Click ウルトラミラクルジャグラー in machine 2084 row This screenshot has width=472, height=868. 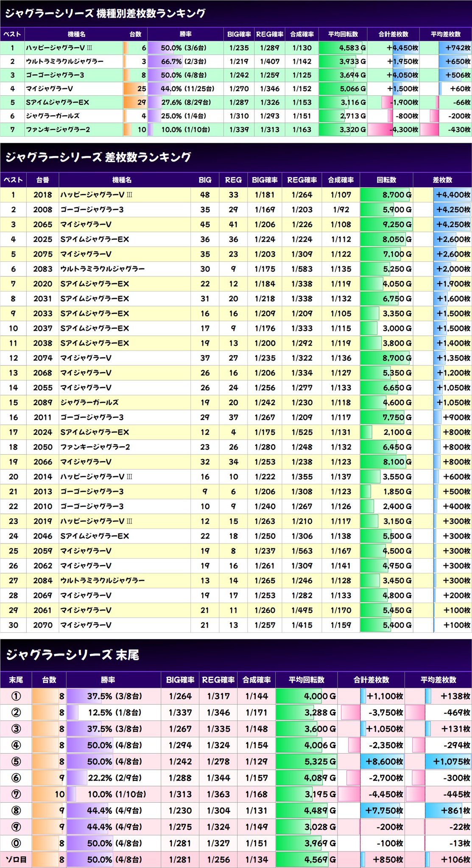pos(102,581)
